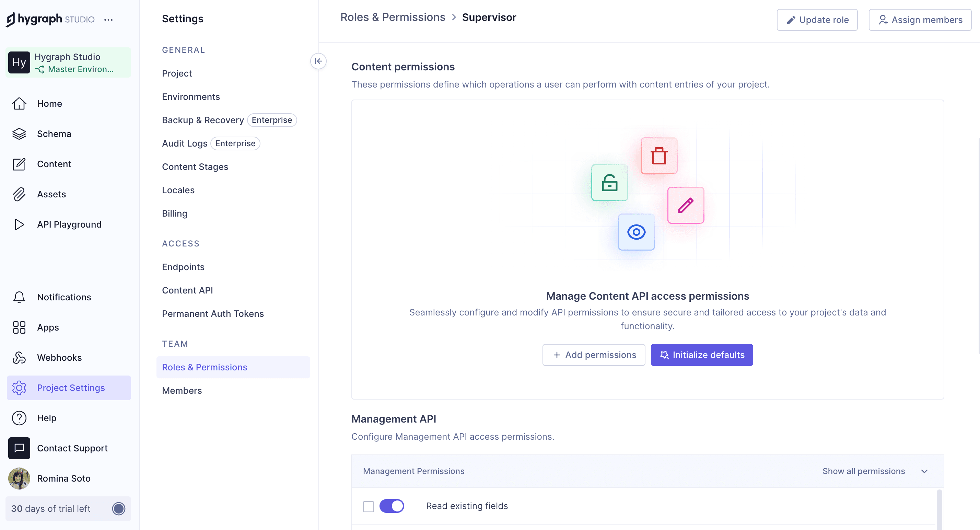Click the Help question mark icon

pyautogui.click(x=19, y=418)
